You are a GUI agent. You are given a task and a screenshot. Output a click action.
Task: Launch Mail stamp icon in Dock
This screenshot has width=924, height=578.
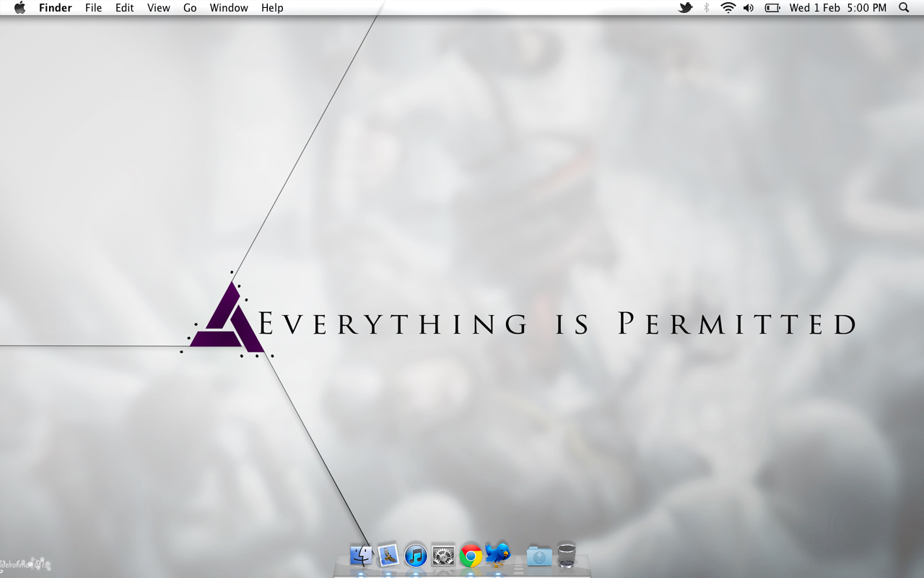click(x=388, y=556)
